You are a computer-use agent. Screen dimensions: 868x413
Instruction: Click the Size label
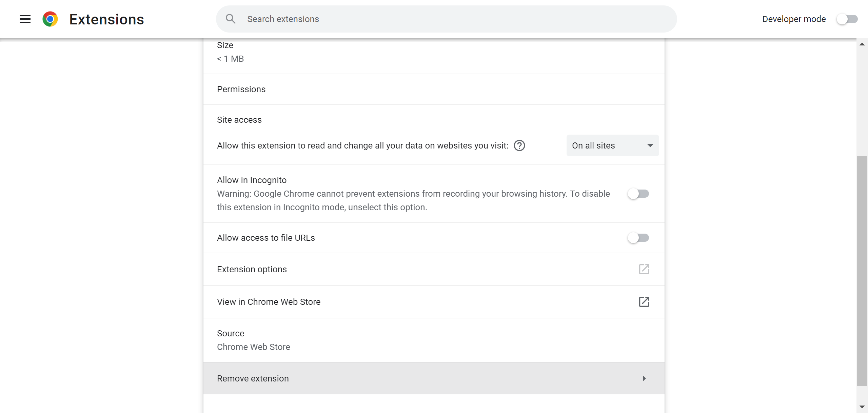pos(225,45)
